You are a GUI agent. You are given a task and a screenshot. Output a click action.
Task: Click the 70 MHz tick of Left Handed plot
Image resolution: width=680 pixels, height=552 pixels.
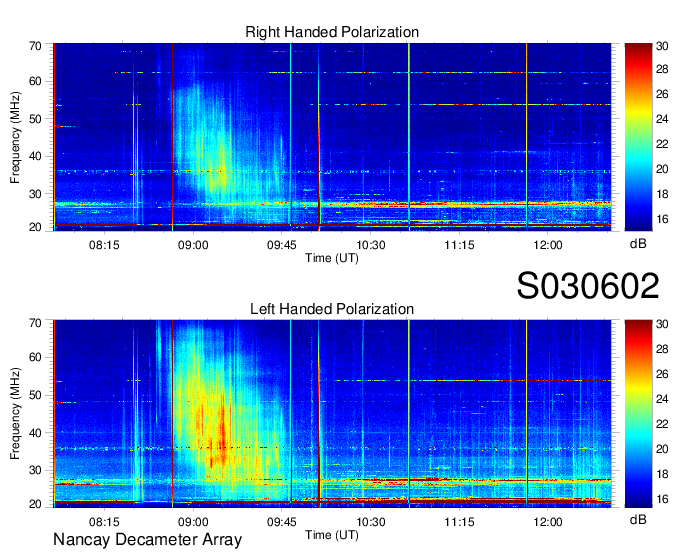click(x=35, y=323)
